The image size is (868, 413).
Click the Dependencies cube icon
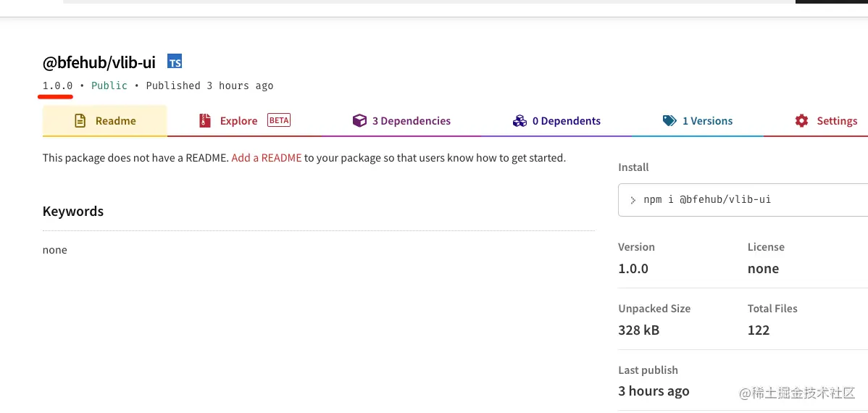point(360,121)
